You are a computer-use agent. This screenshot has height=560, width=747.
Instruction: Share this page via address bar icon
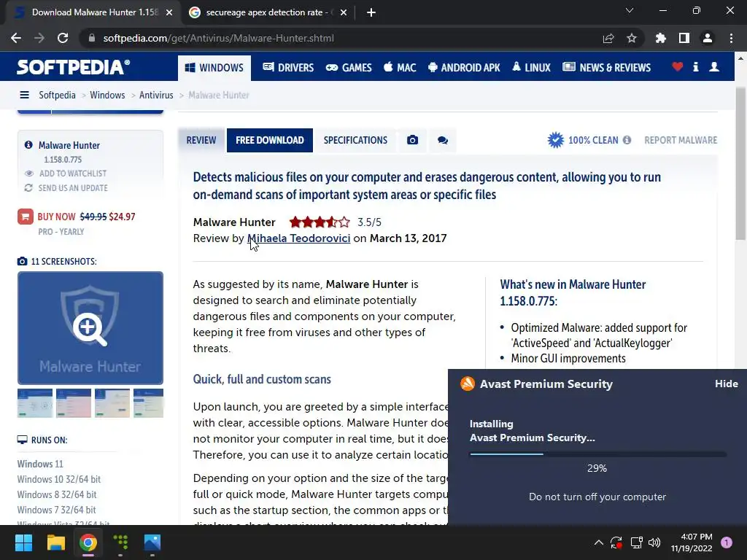(x=608, y=38)
